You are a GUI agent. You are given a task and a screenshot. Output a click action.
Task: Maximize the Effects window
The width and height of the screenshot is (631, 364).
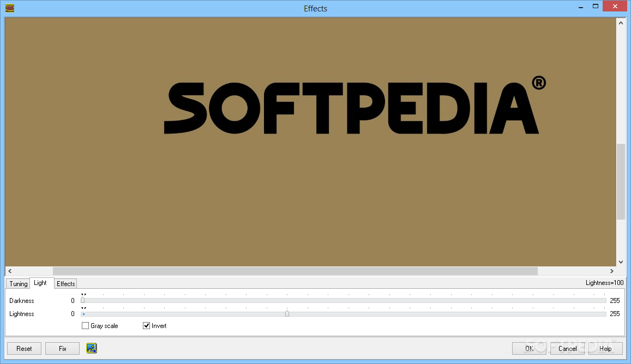click(596, 7)
